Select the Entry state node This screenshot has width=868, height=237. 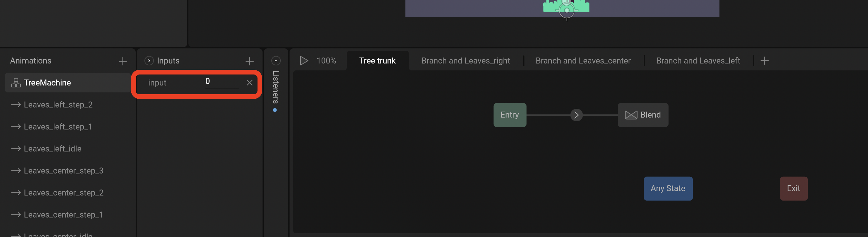pos(509,115)
